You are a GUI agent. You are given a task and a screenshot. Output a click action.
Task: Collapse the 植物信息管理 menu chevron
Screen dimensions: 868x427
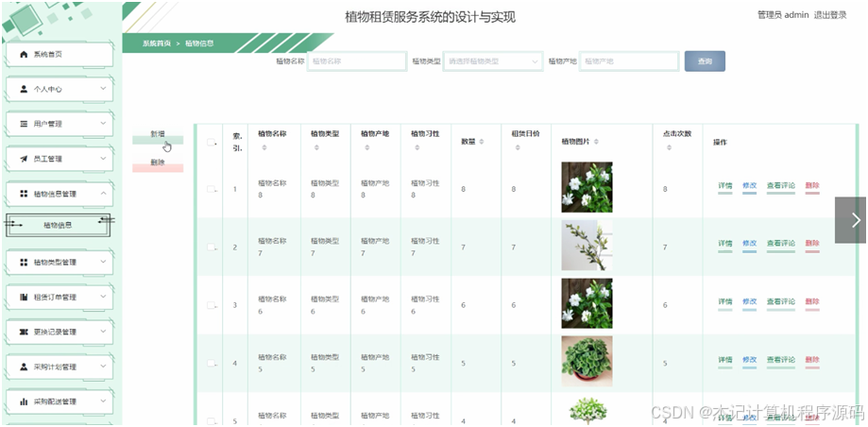tap(103, 194)
